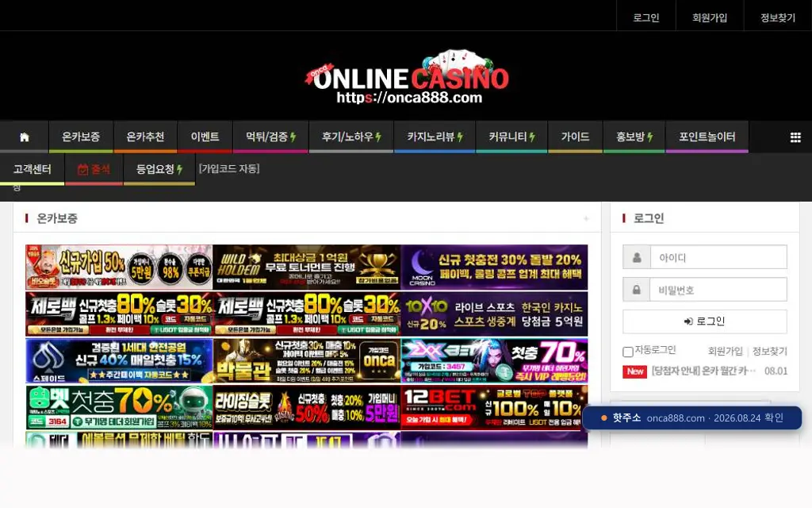This screenshot has width=812, height=508.
Task: Open the 2XXBET 첫충 70% banner
Action: point(494,361)
